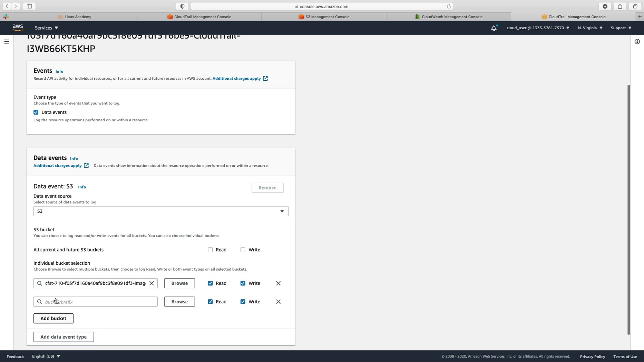Go forward with the browser forward arrow
644x362 pixels.
16,6
